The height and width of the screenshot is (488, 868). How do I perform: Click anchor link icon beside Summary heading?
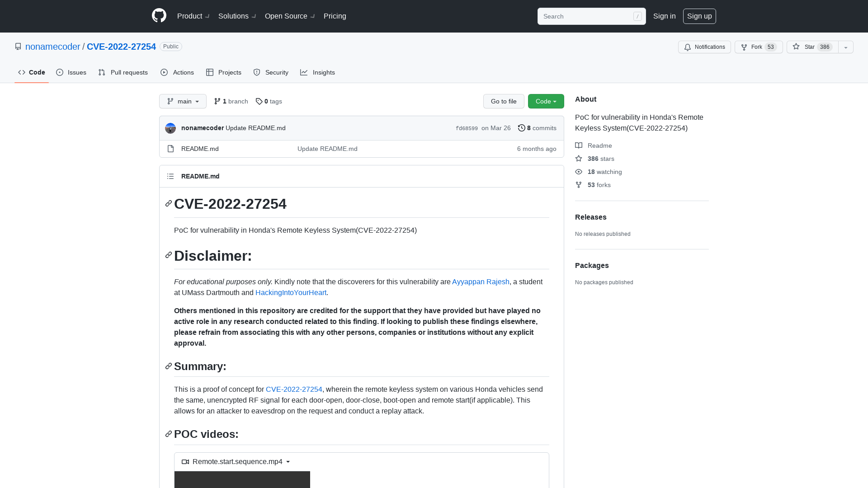coord(169,366)
